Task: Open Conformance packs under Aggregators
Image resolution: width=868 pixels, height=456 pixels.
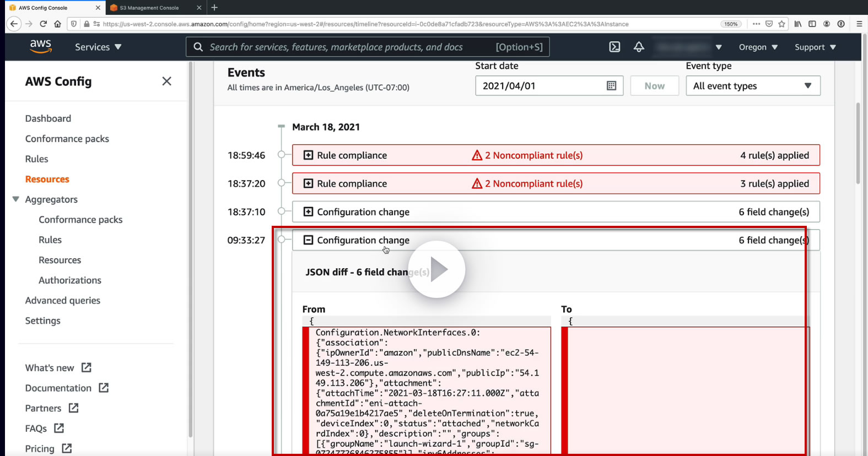Action: coord(80,219)
